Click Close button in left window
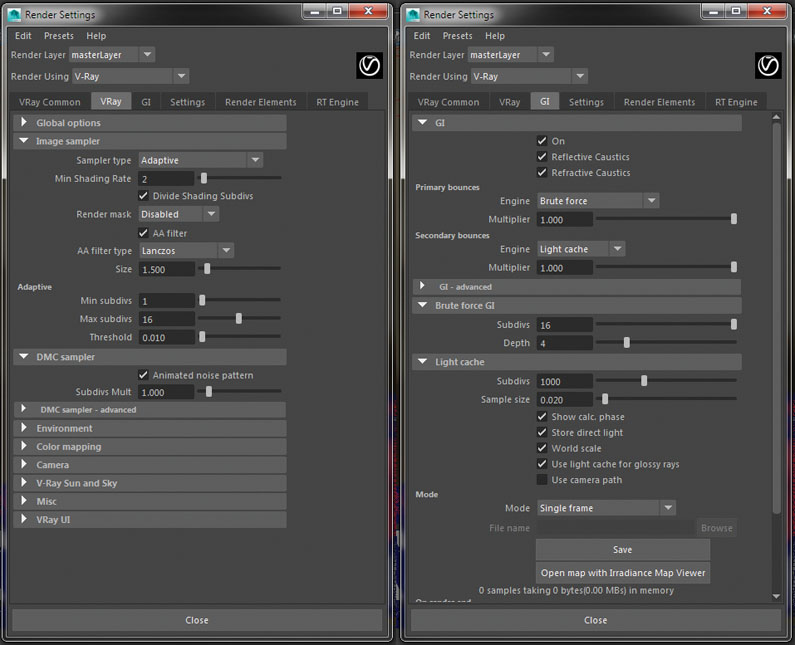 (x=197, y=620)
